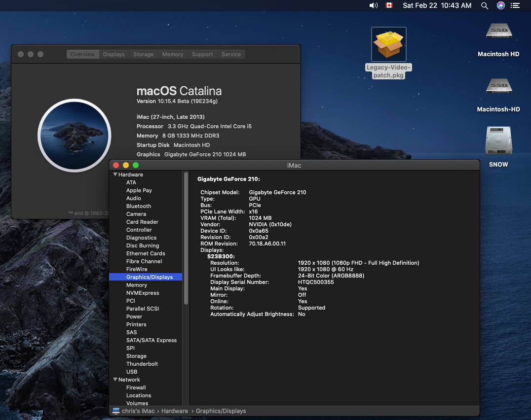This screenshot has height=420, width=531.
Task: Select the SNOW hard disk icon
Action: [x=498, y=140]
